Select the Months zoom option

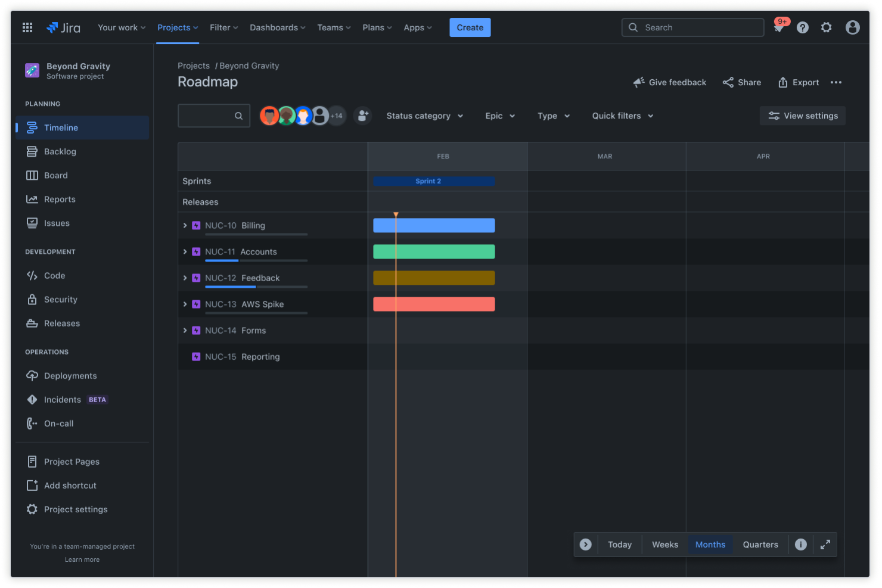[x=710, y=544]
